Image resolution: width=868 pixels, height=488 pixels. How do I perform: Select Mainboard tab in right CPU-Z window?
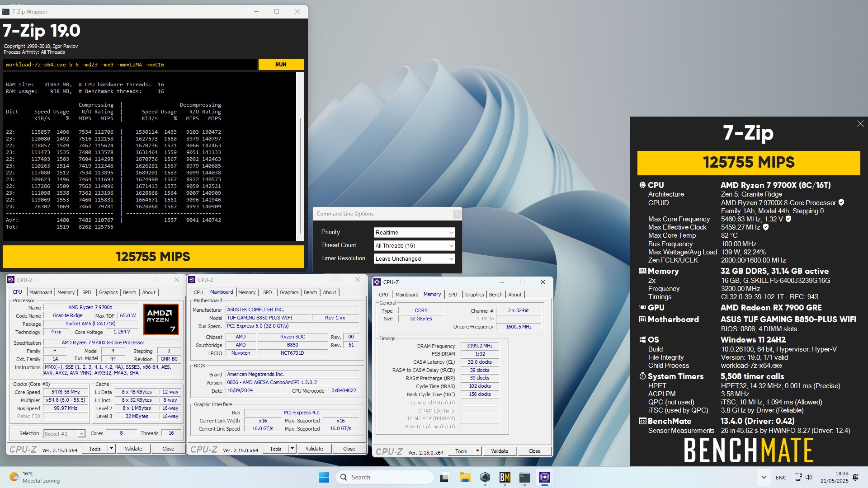point(407,295)
